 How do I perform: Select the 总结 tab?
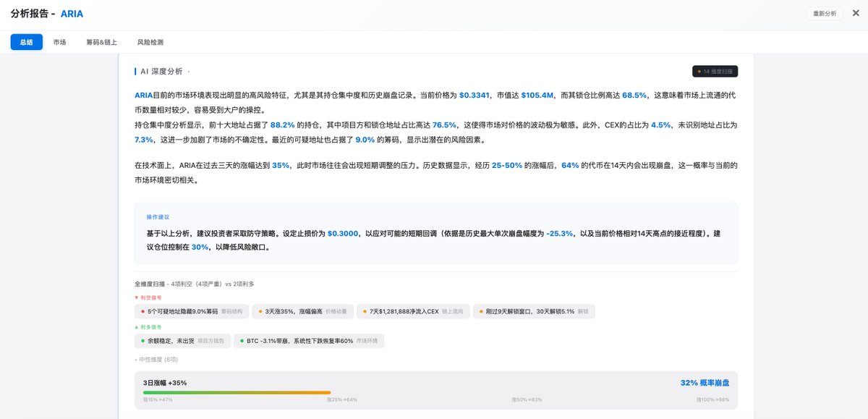click(x=26, y=42)
